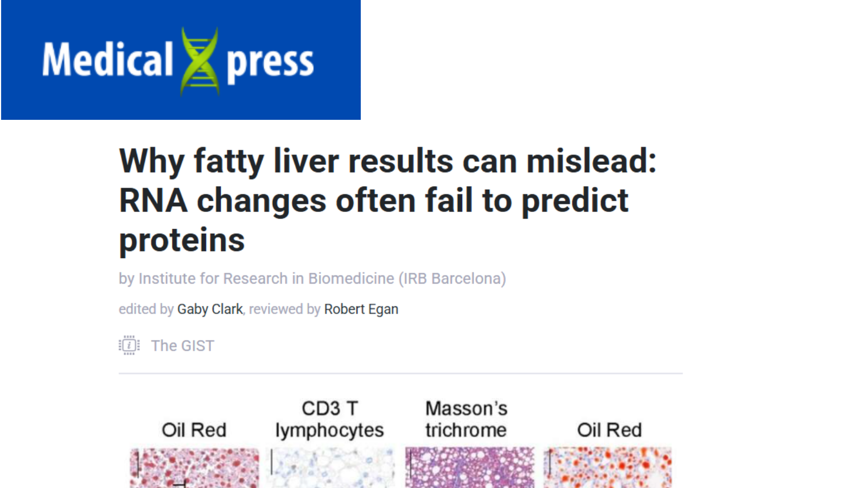868x488 pixels.
Task: Expand The GIST summary label
Action: tap(182, 345)
